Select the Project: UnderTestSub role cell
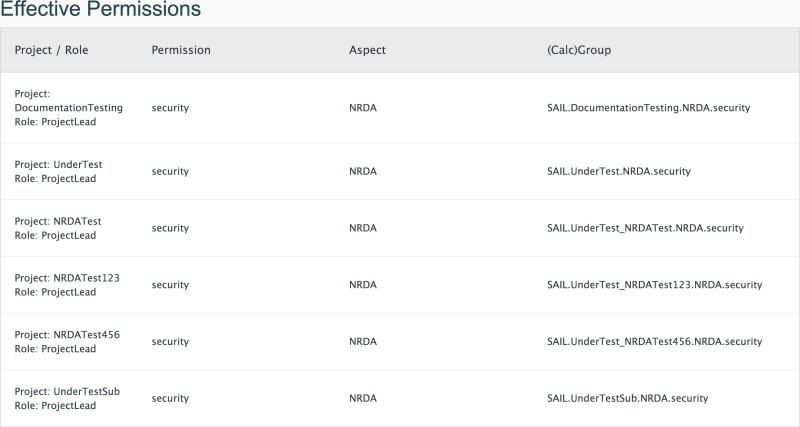800x427 pixels. coord(66,398)
